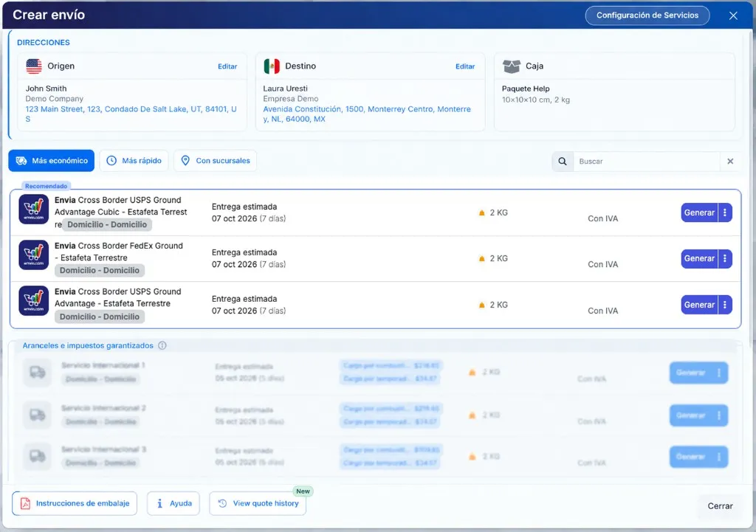
Task: Click Domicilio - Domicilio tag on FedEx row
Action: click(100, 270)
